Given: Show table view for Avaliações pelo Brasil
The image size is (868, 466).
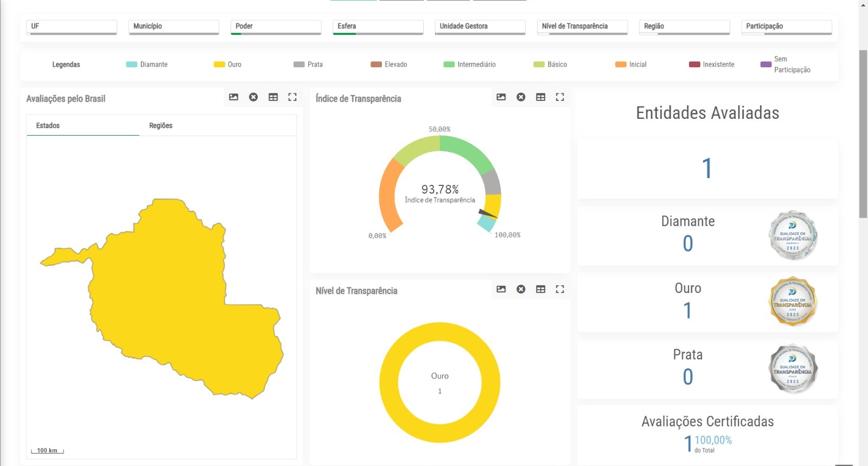Looking at the screenshot, I should click(273, 97).
